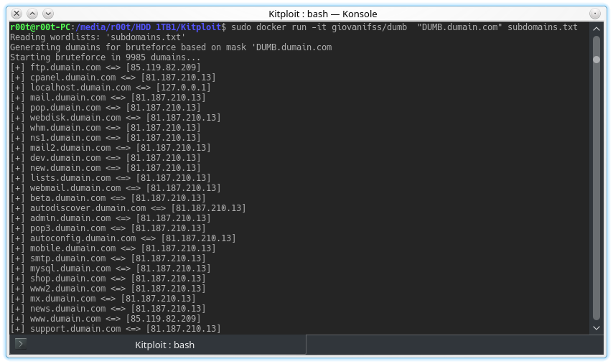Click the beta.dumain.com result line
Viewport: 613px width, 364px height.
pyautogui.click(x=108, y=198)
